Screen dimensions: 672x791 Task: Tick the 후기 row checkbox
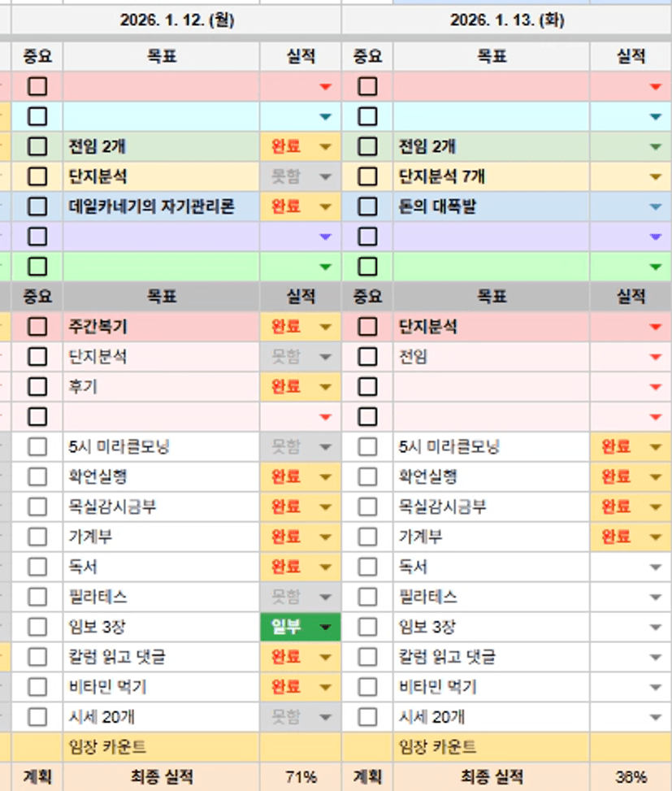pos(37,386)
